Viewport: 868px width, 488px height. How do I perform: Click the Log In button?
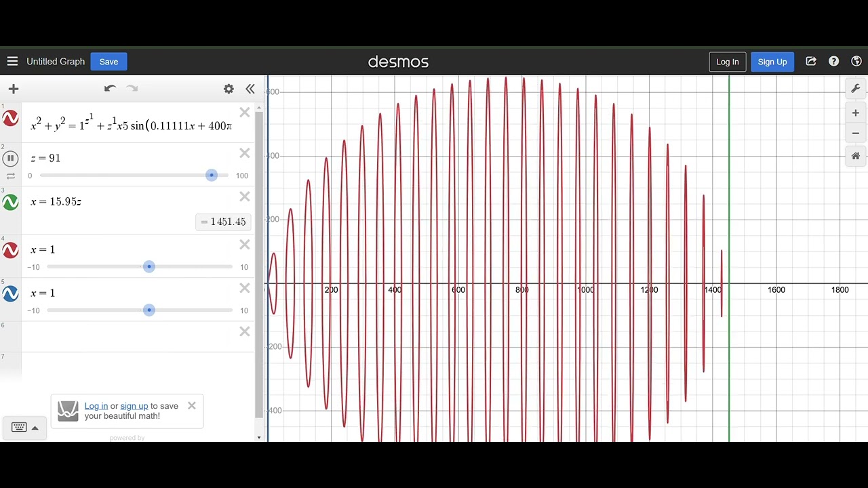tap(728, 62)
